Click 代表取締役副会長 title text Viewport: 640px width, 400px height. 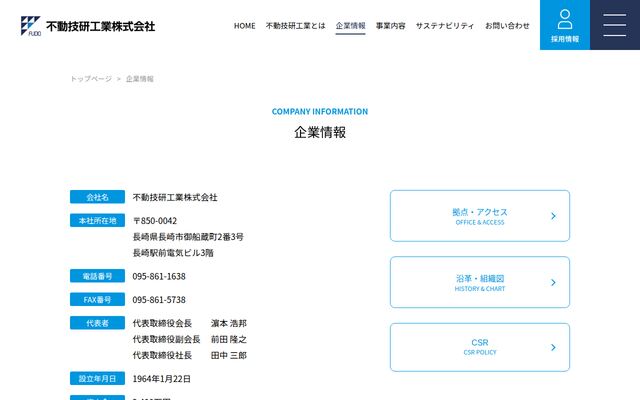[167, 339]
